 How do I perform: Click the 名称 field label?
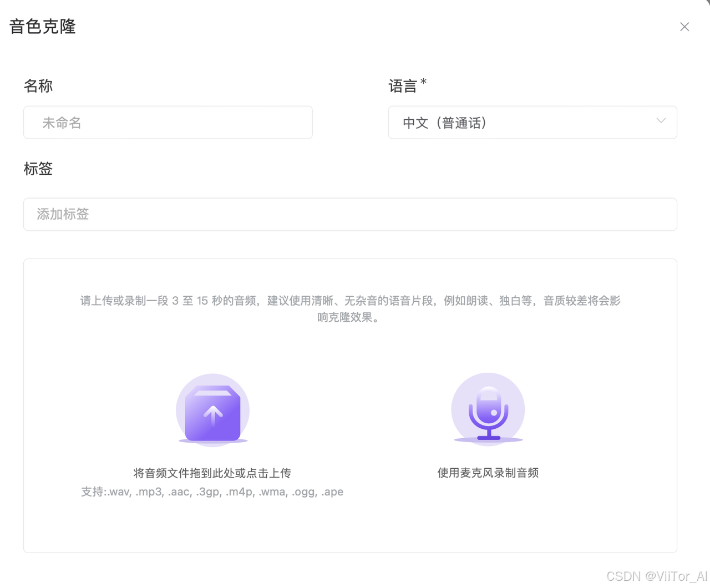point(38,86)
